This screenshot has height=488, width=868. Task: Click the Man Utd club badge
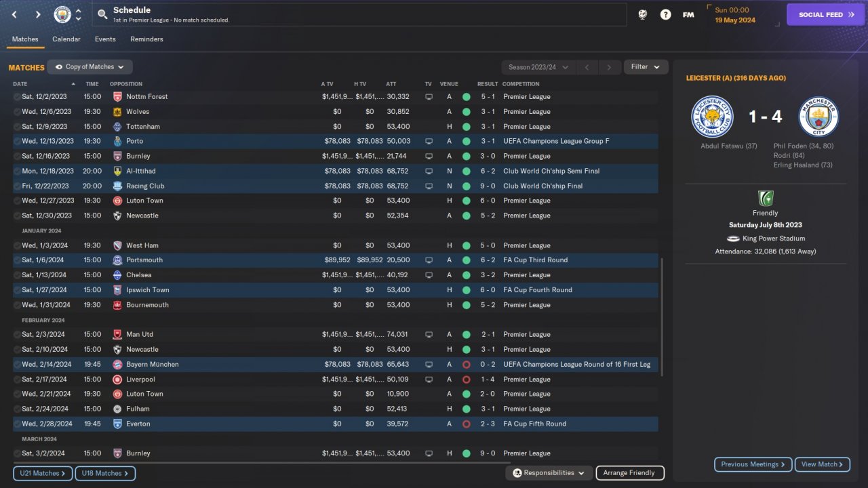117,335
